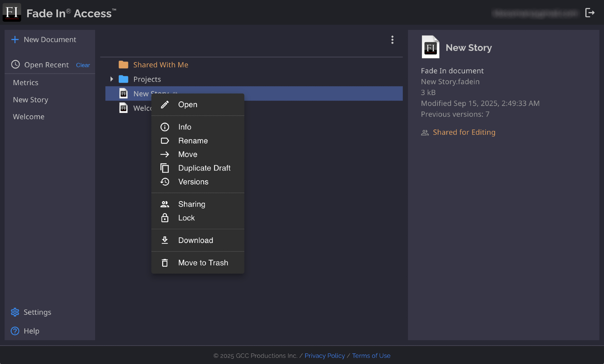
Task: Open the three-dot options menu
Action: (x=392, y=40)
